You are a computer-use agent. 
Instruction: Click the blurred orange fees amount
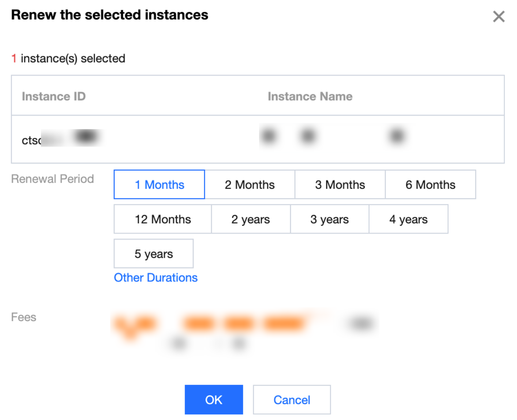209,324
